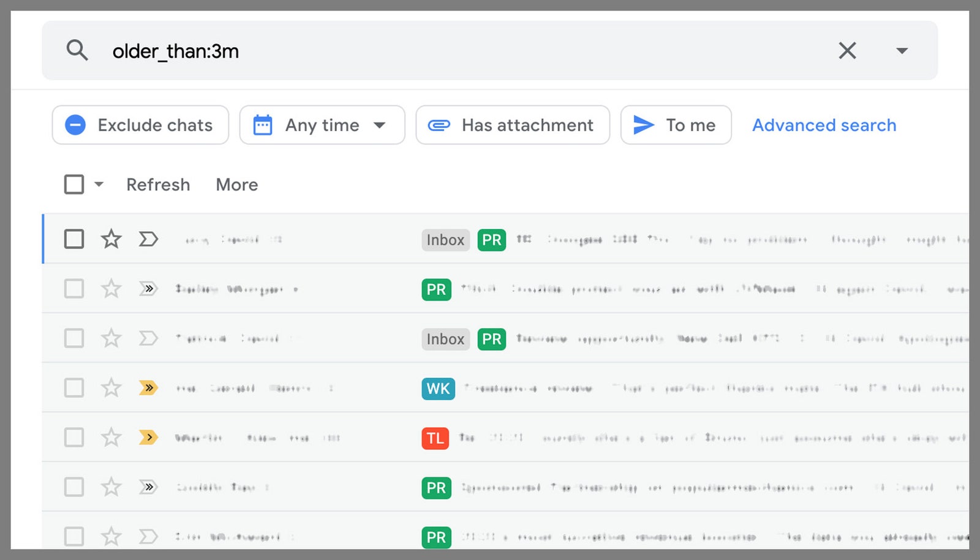Click the red TL label tag
980x560 pixels.
pos(435,438)
